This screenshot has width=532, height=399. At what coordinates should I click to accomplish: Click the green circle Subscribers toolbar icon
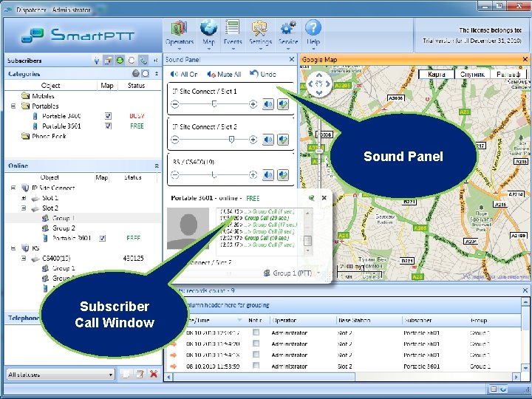(x=120, y=61)
